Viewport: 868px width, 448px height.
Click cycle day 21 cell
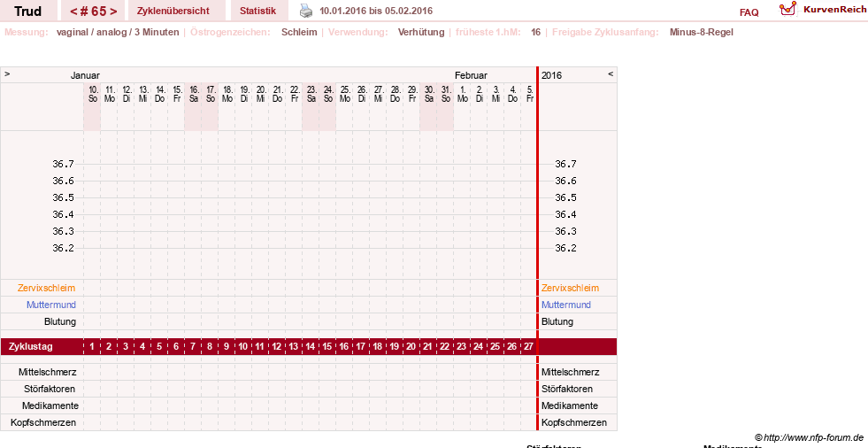427,347
